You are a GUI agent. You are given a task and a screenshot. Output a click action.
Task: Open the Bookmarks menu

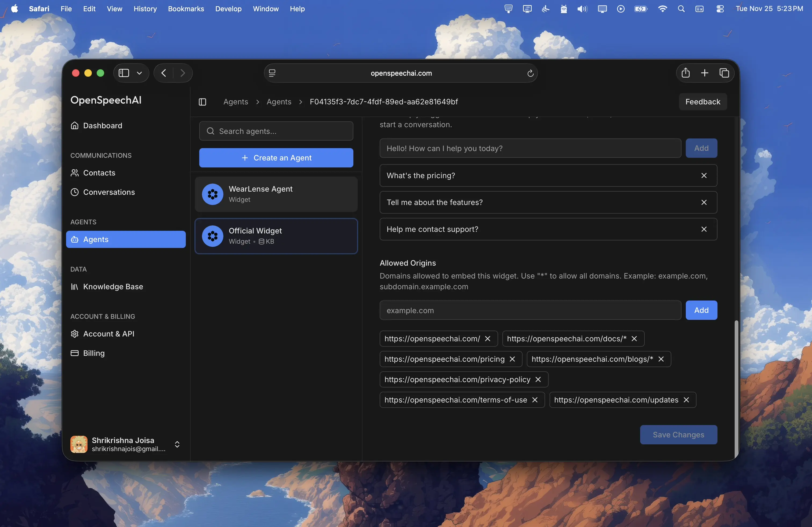[186, 9]
